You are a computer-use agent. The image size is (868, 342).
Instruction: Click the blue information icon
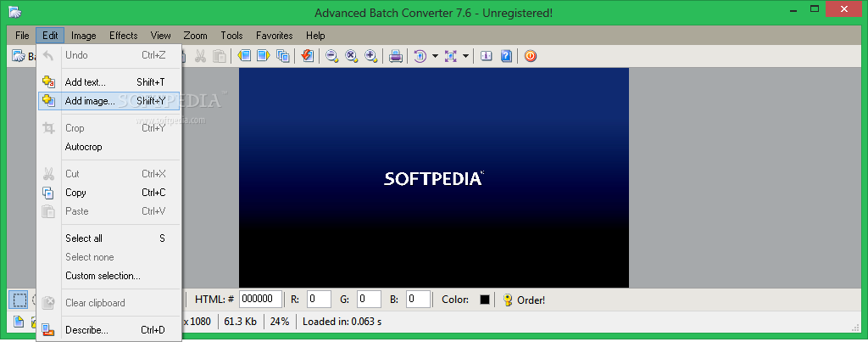tap(486, 55)
